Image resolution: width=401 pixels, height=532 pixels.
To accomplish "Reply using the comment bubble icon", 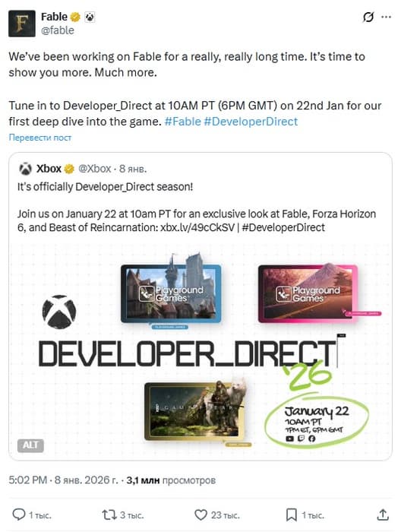I will [x=19, y=515].
